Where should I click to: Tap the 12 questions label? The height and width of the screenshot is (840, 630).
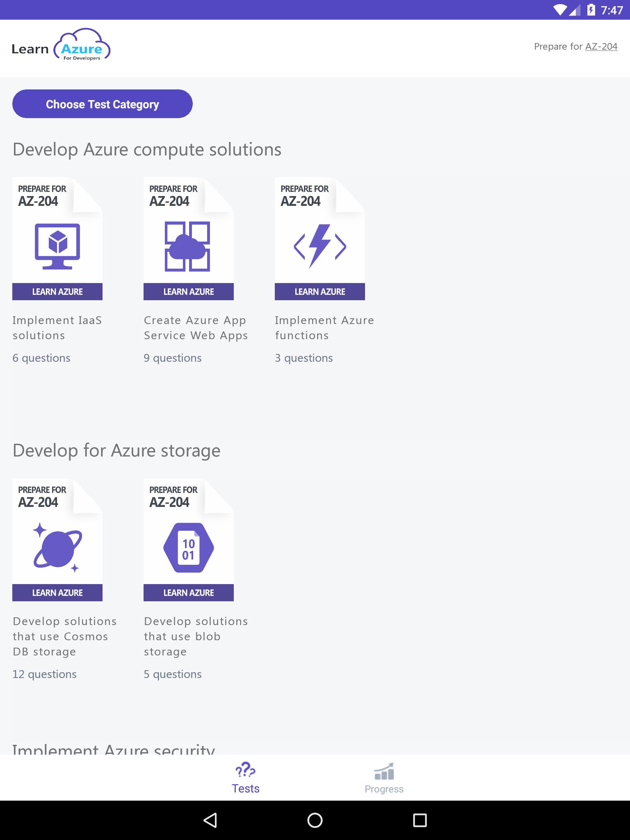pyautogui.click(x=44, y=674)
